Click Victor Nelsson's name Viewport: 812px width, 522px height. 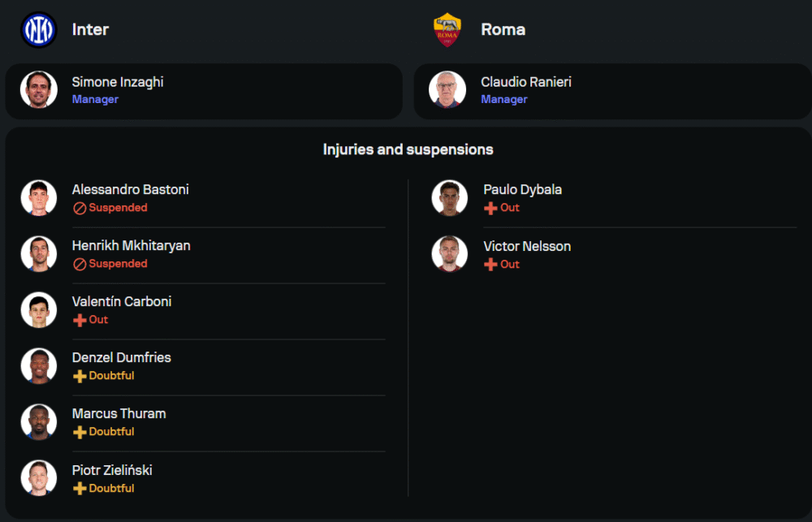pos(527,247)
